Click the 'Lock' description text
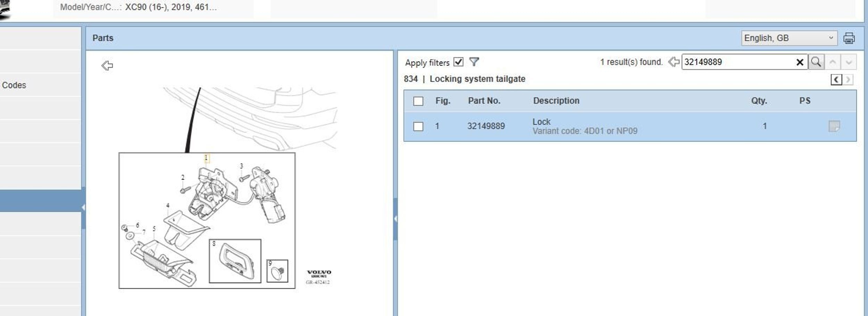 pos(541,122)
